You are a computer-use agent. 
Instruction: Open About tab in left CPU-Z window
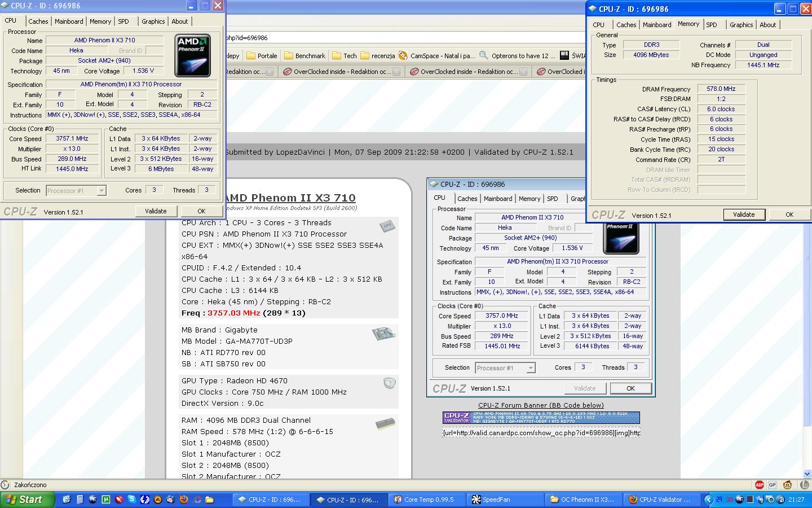click(180, 21)
